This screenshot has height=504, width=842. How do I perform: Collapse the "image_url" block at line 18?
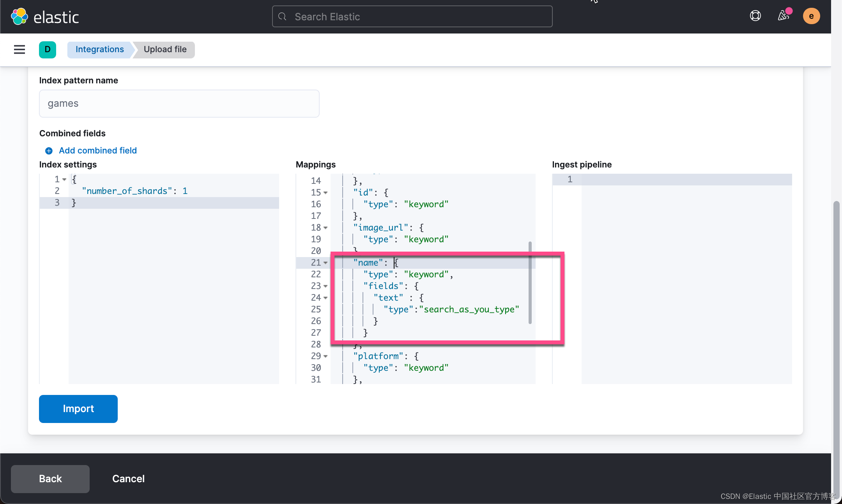coord(325,228)
